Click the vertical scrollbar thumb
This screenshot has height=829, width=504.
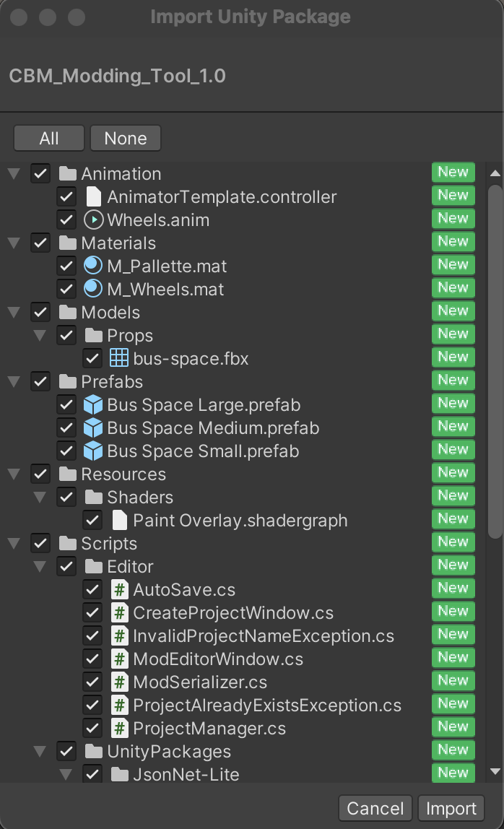495,361
